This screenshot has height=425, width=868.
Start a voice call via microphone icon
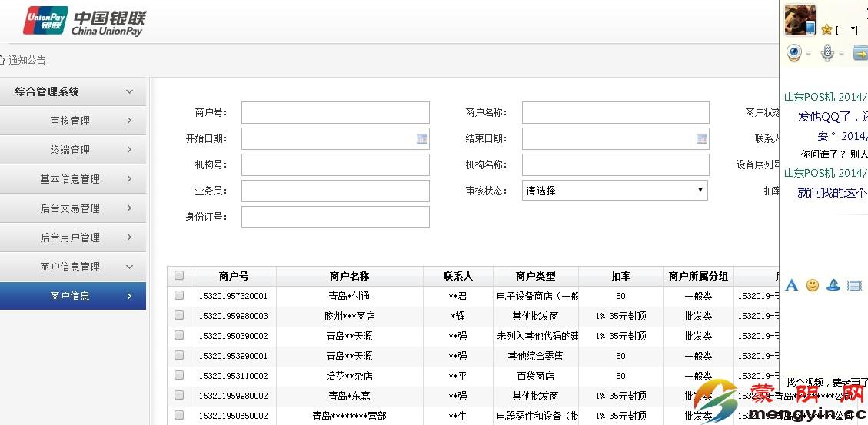tap(827, 53)
